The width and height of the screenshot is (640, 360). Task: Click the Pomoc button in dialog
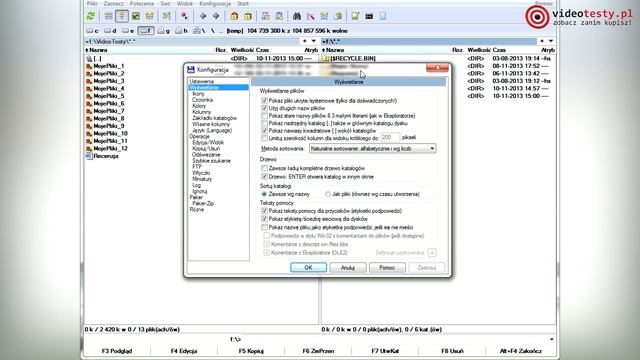tap(387, 268)
